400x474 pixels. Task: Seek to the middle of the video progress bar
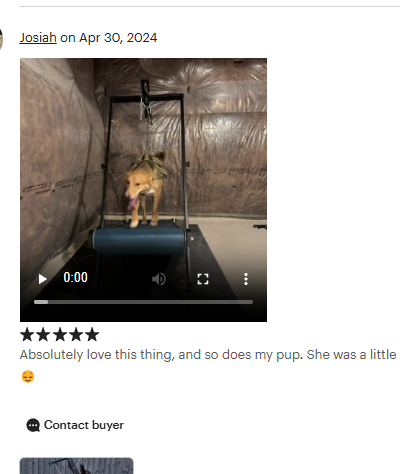pyautogui.click(x=143, y=302)
